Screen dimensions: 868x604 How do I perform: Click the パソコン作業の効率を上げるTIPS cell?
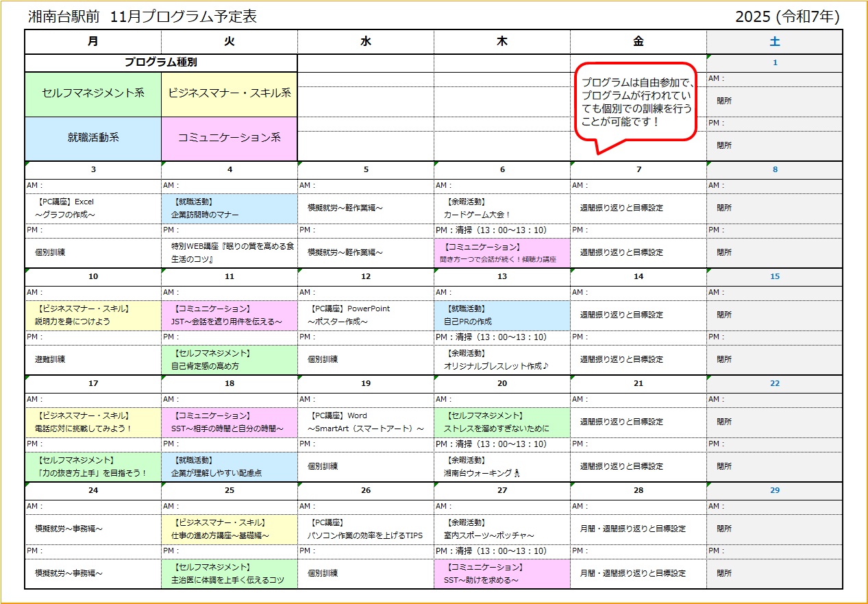[366, 529]
